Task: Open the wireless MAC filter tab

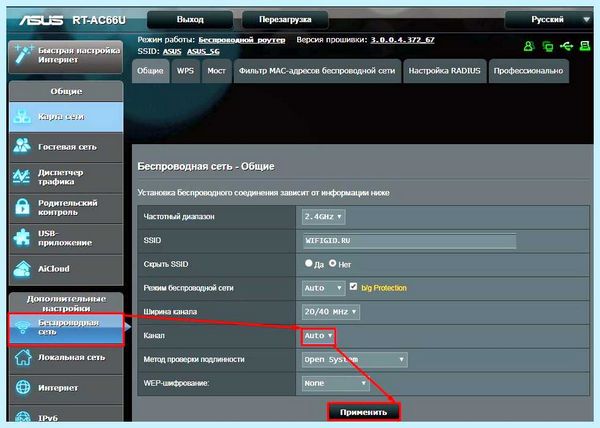Action: (317, 71)
